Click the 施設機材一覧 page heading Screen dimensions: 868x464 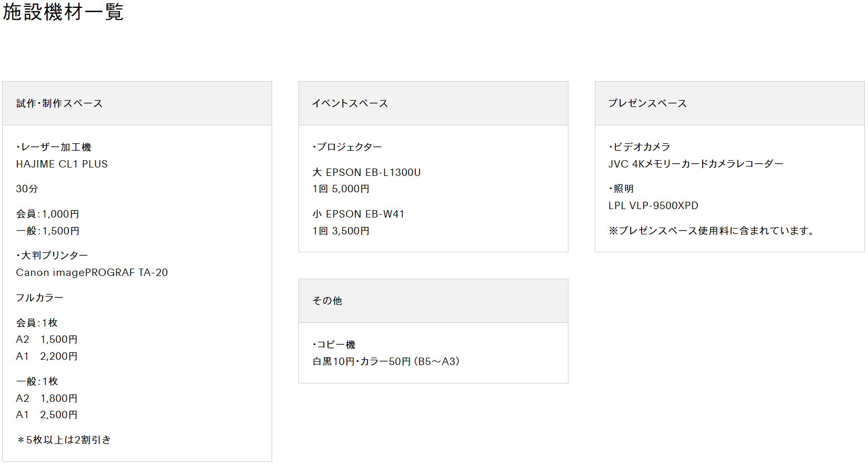click(x=63, y=12)
